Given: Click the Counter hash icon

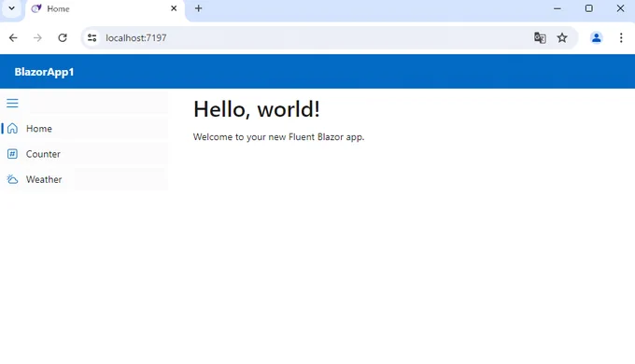Looking at the screenshot, I should tap(12, 154).
